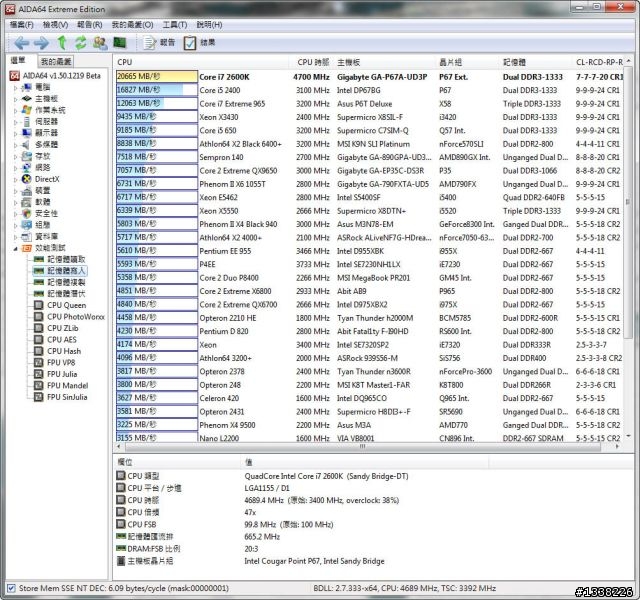Select the Xeon X3430 result row
Viewport: 640px width, 600px height.
[369, 117]
